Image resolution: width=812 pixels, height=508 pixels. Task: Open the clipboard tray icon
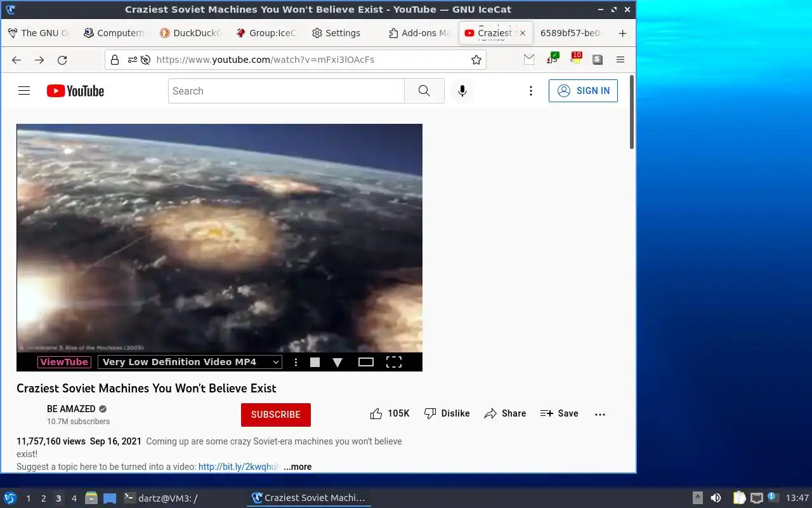point(739,498)
